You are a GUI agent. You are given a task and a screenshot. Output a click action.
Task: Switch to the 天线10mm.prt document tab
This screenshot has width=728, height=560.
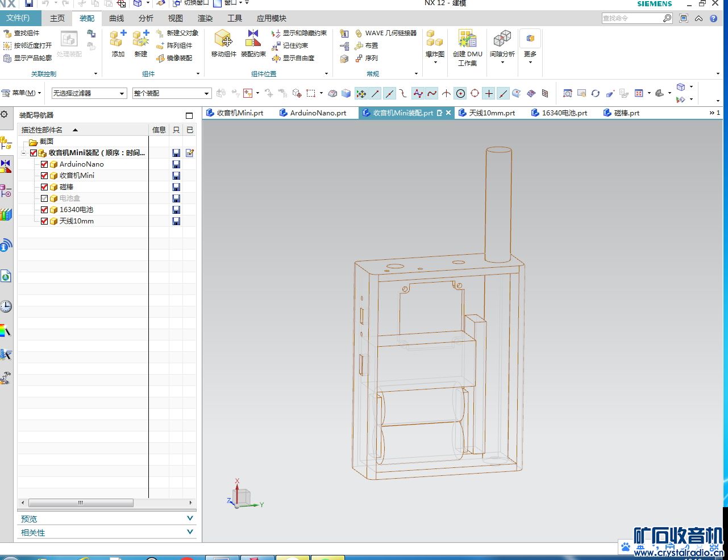(487, 113)
